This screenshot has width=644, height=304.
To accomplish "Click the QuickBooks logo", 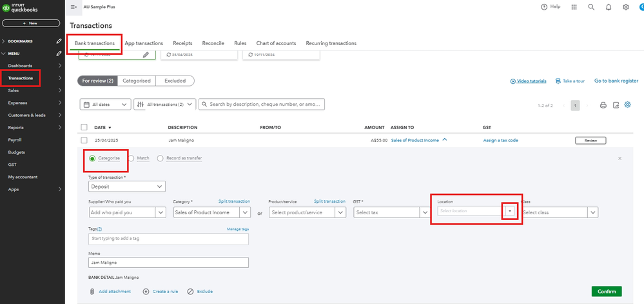I will [20, 8].
